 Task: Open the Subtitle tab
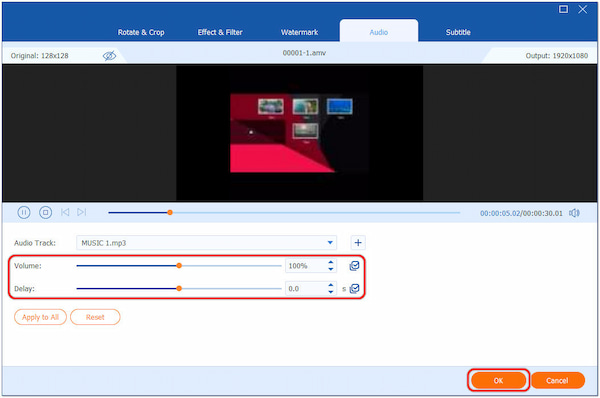(x=458, y=32)
